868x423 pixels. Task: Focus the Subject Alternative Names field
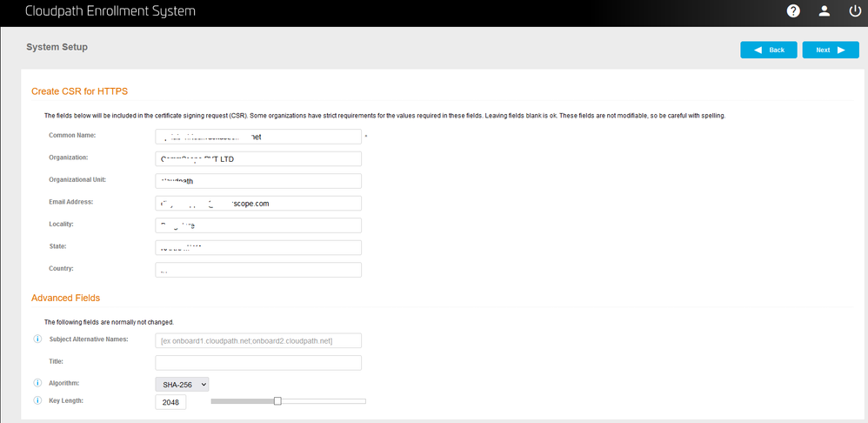pyautogui.click(x=258, y=340)
